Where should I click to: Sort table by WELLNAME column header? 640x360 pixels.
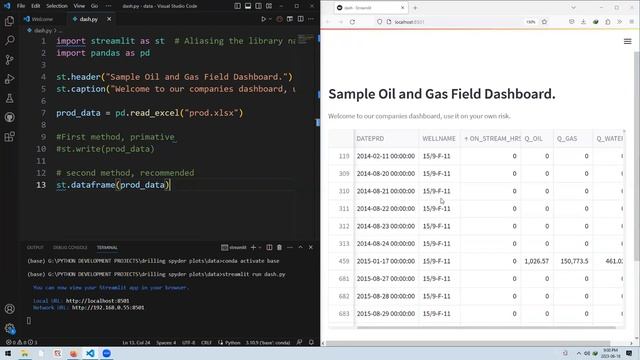click(439, 139)
